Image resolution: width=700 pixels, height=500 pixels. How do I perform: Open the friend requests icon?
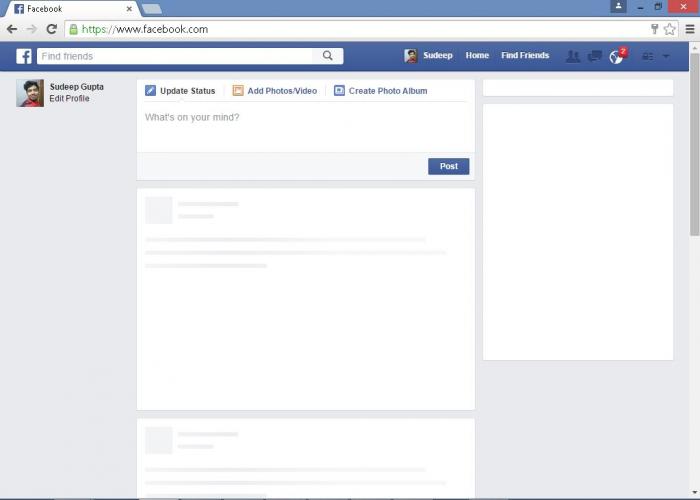573,56
